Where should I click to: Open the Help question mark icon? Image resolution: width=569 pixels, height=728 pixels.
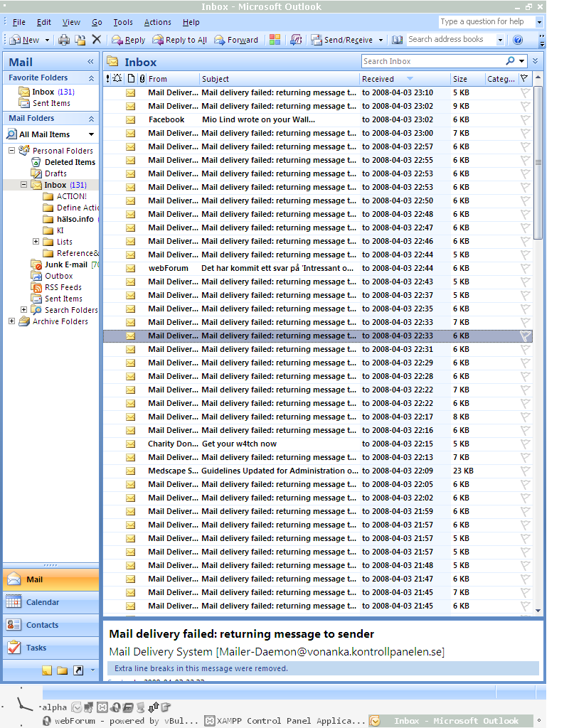point(518,40)
